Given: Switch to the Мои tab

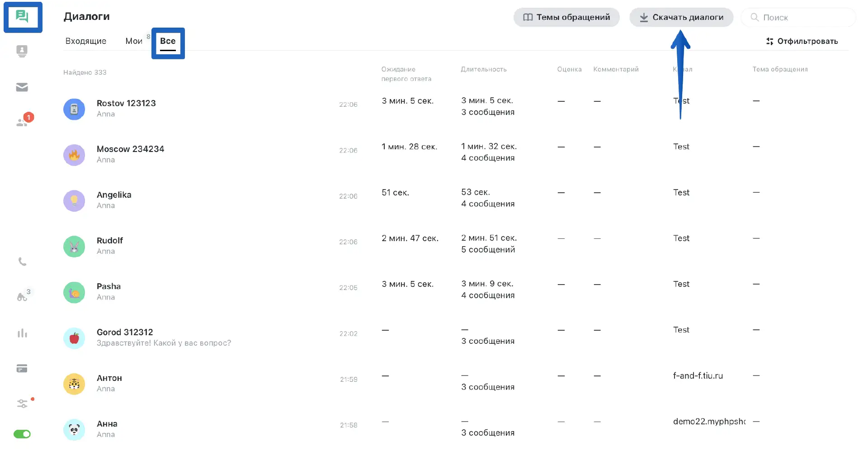Looking at the screenshot, I should pyautogui.click(x=134, y=41).
